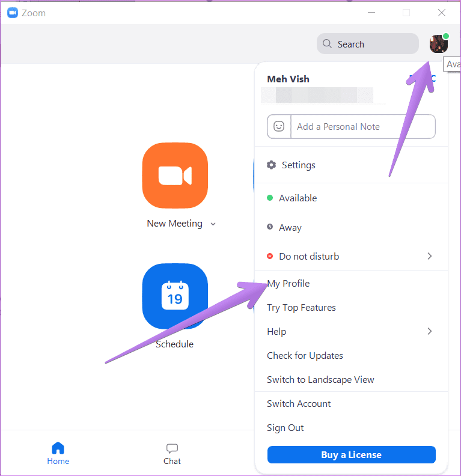Set status to Away

coord(351,227)
